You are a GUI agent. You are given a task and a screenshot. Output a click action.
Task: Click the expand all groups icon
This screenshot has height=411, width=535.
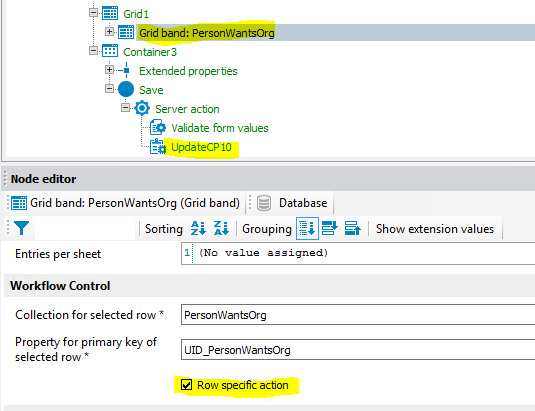click(330, 228)
